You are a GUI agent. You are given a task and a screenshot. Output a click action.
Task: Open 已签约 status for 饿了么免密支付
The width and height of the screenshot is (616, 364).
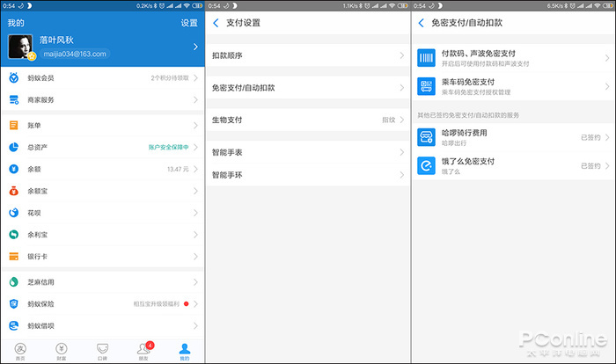click(x=590, y=165)
